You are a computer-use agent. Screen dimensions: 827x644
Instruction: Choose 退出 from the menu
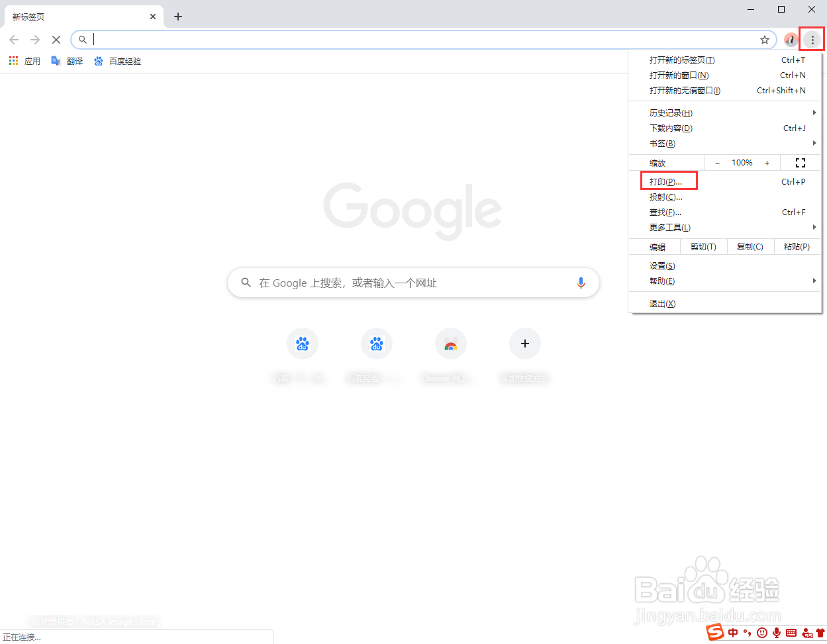tap(725, 303)
